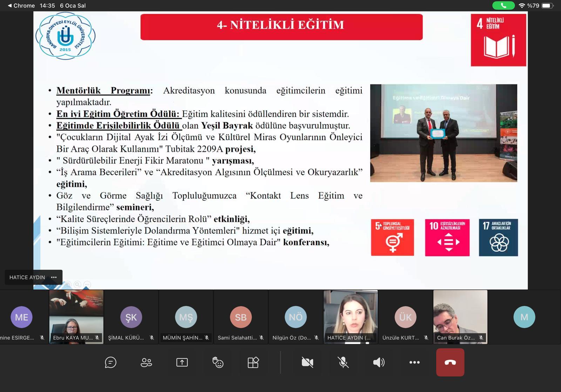
Task: Tap the green active call indicator
Action: point(503,6)
